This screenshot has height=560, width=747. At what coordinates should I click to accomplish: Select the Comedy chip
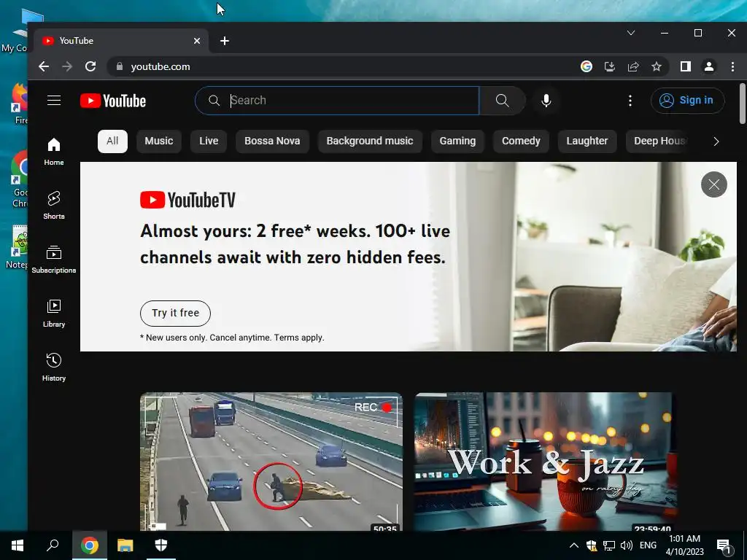pyautogui.click(x=521, y=141)
